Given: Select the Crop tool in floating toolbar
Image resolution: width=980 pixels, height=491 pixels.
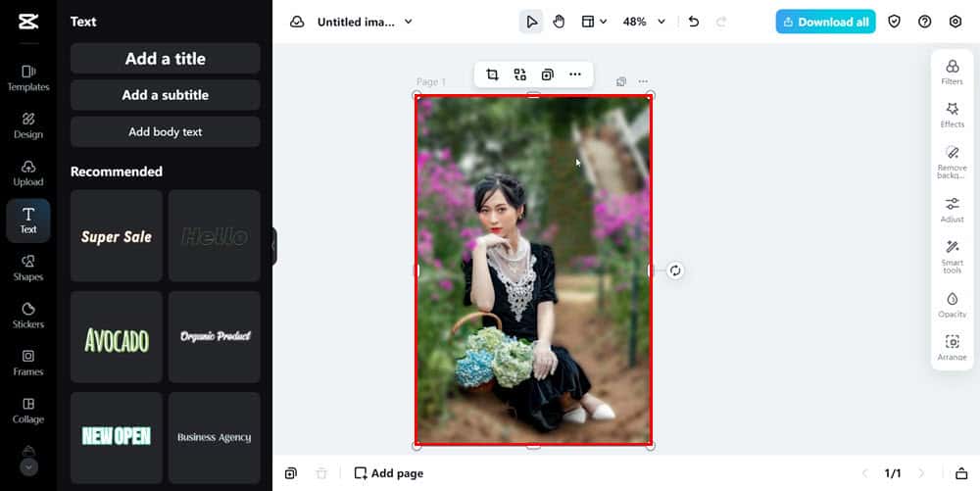Looking at the screenshot, I should [493, 74].
